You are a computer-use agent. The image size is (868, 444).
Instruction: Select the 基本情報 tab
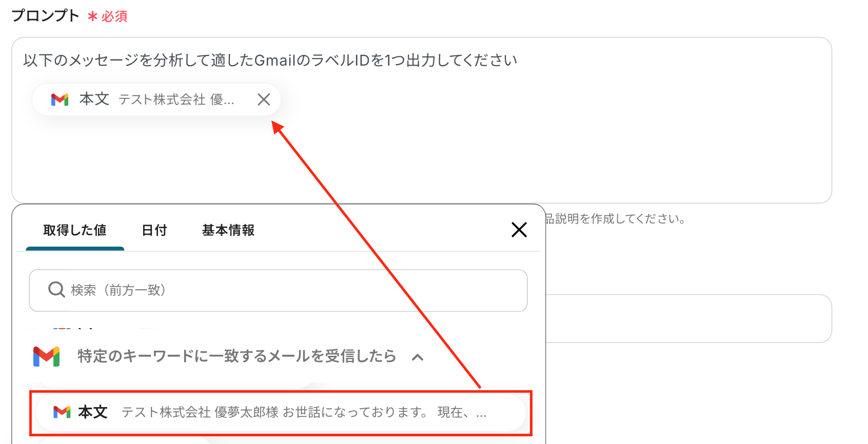[x=228, y=231]
